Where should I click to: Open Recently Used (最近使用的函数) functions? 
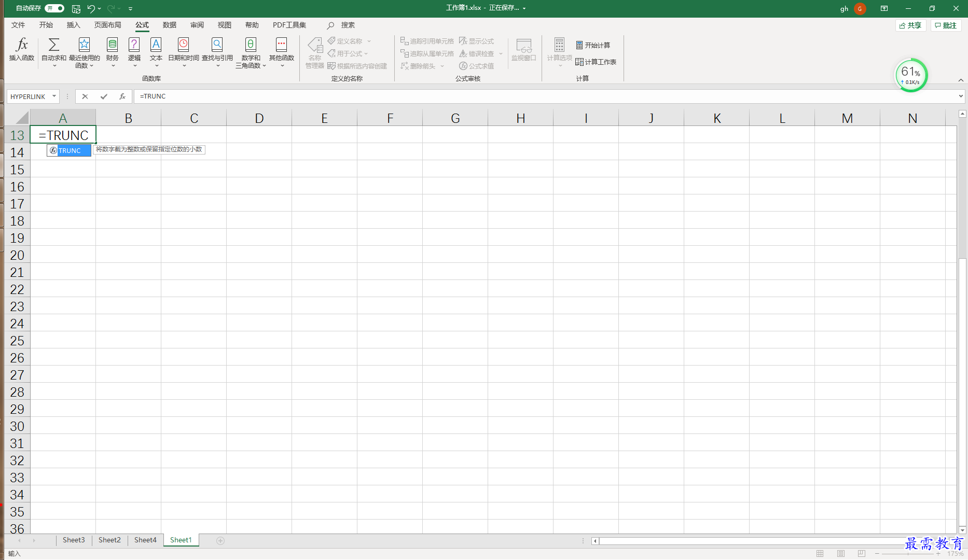[x=84, y=52]
